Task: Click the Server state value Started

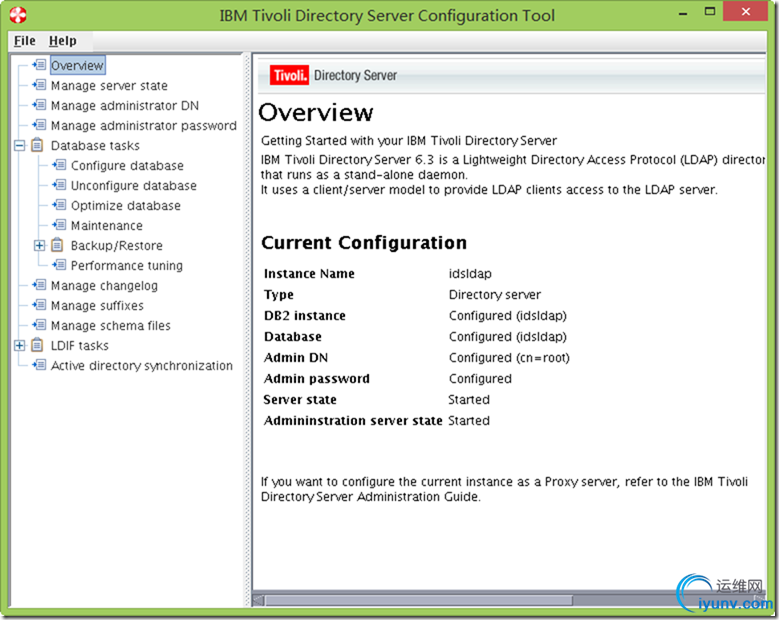Action: [x=469, y=399]
